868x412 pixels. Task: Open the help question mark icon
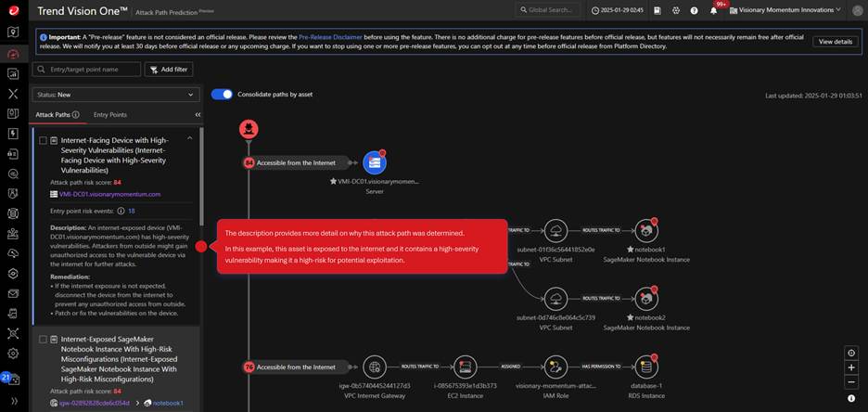tap(695, 10)
